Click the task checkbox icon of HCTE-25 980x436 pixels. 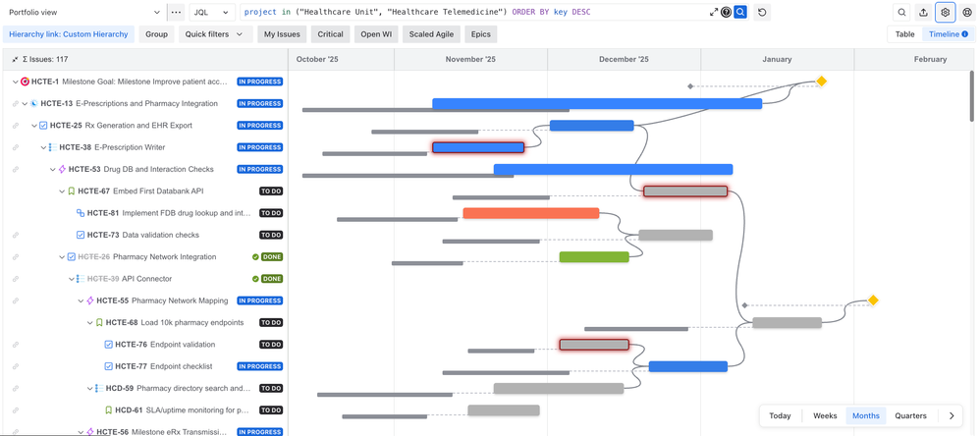pyautogui.click(x=43, y=126)
